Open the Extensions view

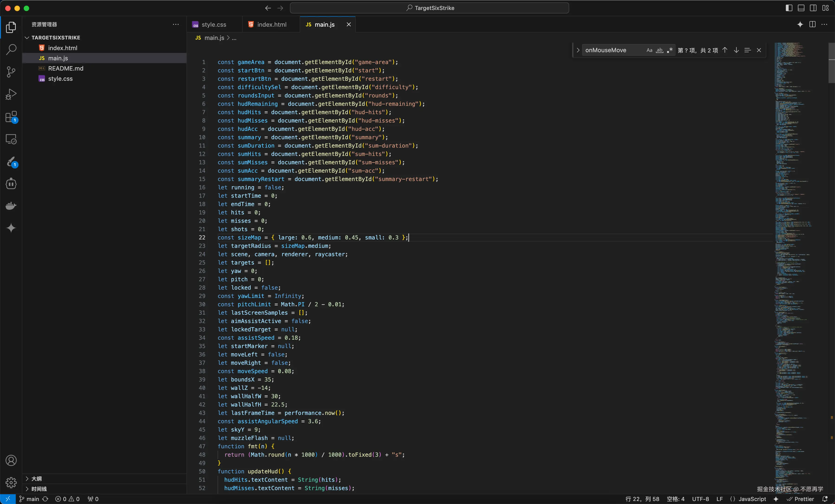coord(11,117)
